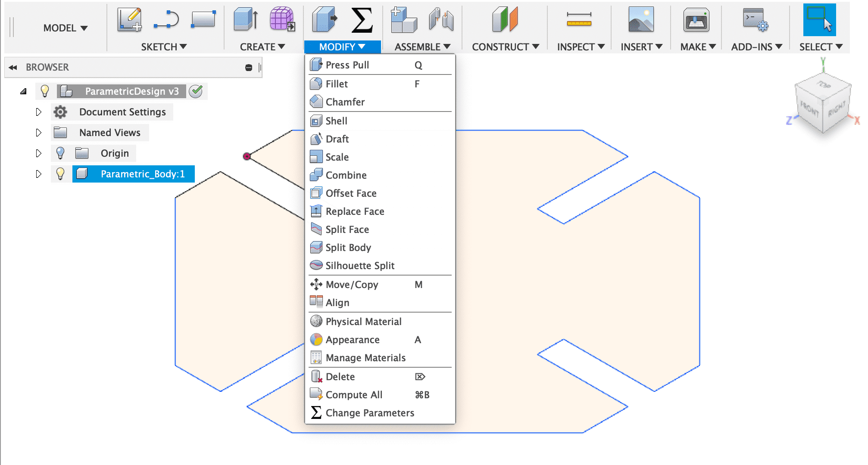This screenshot has height=465, width=868.
Task: Click the Create Form purple icon
Action: pyautogui.click(x=282, y=20)
